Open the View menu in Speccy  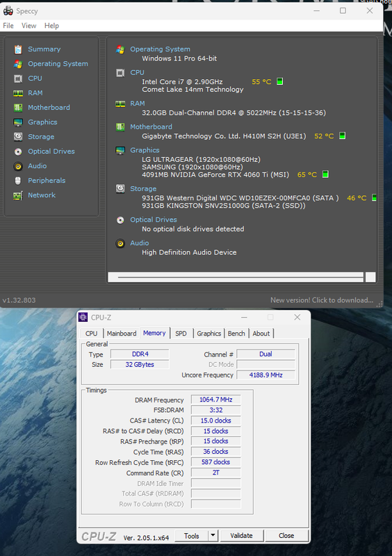[x=28, y=26]
